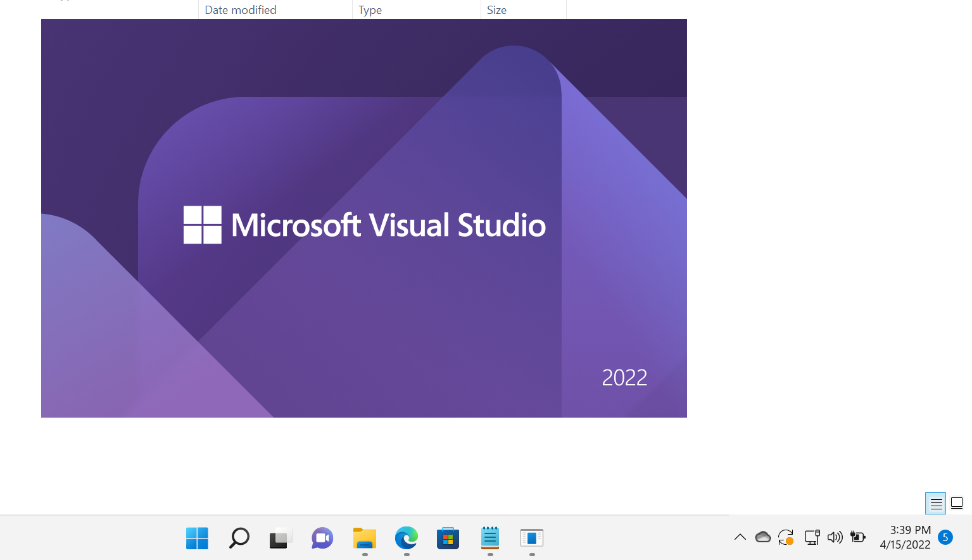Show hidden system tray icons
This screenshot has height=560, width=972.
coord(740,538)
